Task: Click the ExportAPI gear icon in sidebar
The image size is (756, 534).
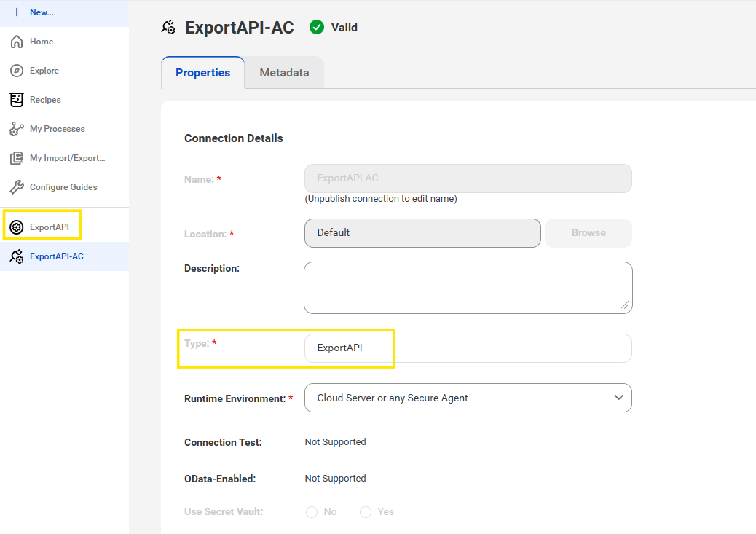Action: coord(17,227)
